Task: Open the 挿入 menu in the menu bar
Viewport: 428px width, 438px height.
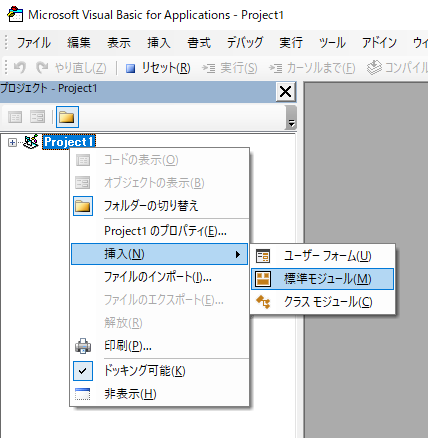Action: point(159,43)
